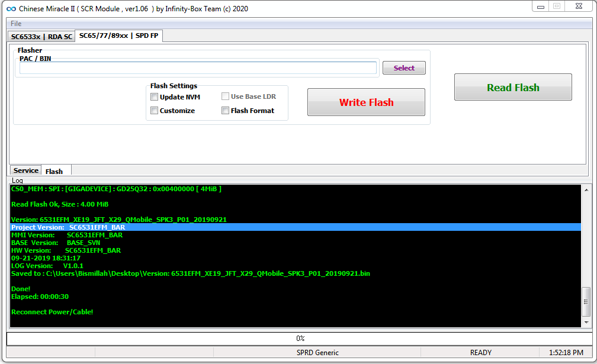Click the log scrollbar up arrow
The width and height of the screenshot is (597, 364).
point(586,190)
